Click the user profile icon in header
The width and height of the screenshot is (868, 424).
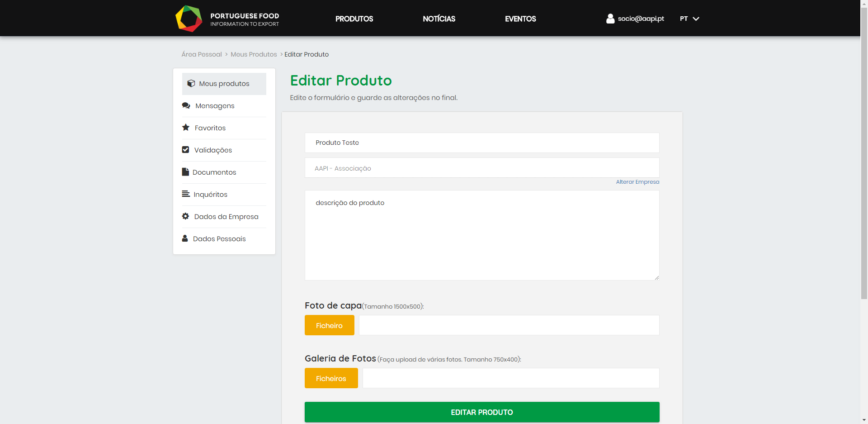pos(610,19)
